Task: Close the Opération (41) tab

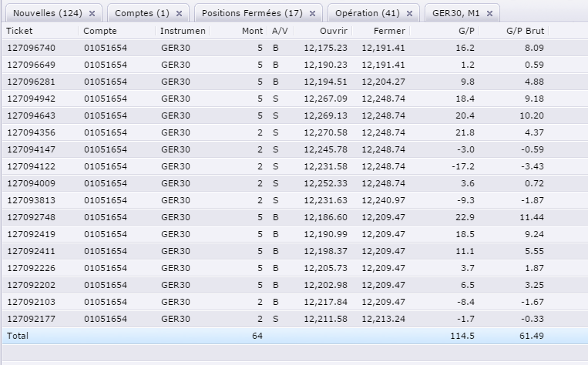Action: pos(409,14)
